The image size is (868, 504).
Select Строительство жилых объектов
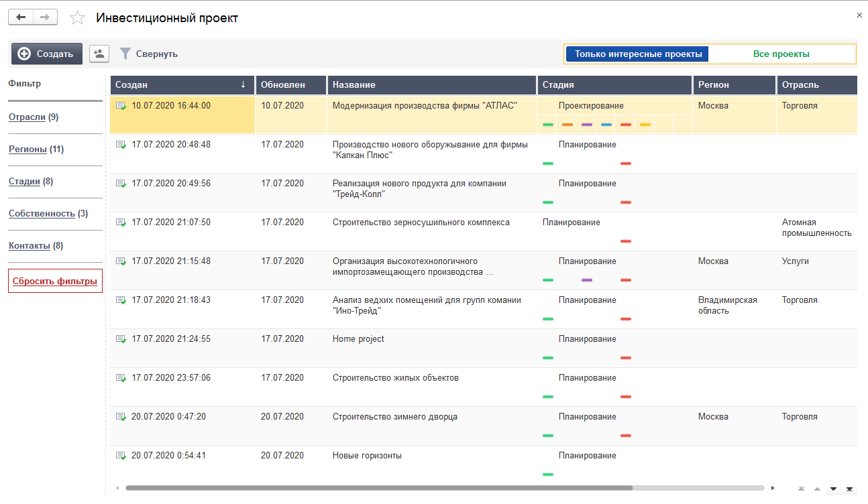[x=396, y=378]
